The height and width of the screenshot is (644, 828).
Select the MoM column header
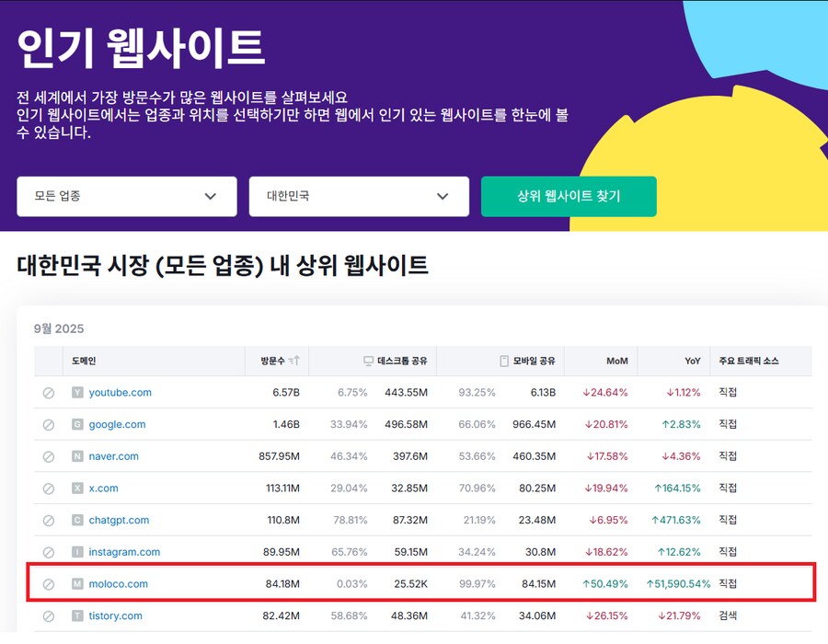click(x=616, y=361)
